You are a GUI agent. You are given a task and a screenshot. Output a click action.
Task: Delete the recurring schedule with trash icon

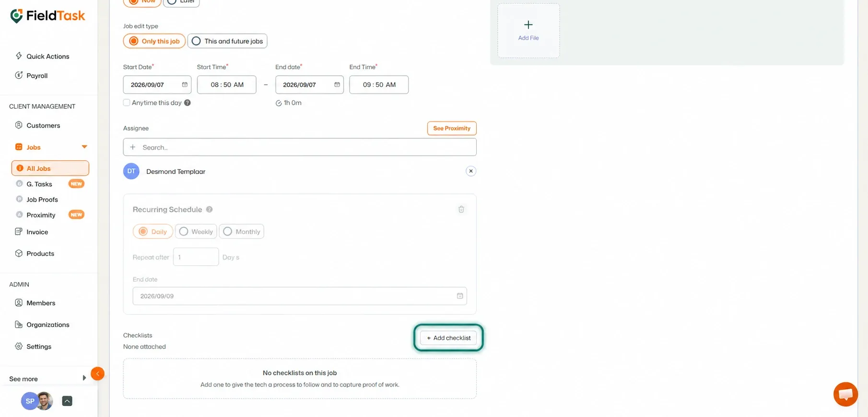click(461, 209)
